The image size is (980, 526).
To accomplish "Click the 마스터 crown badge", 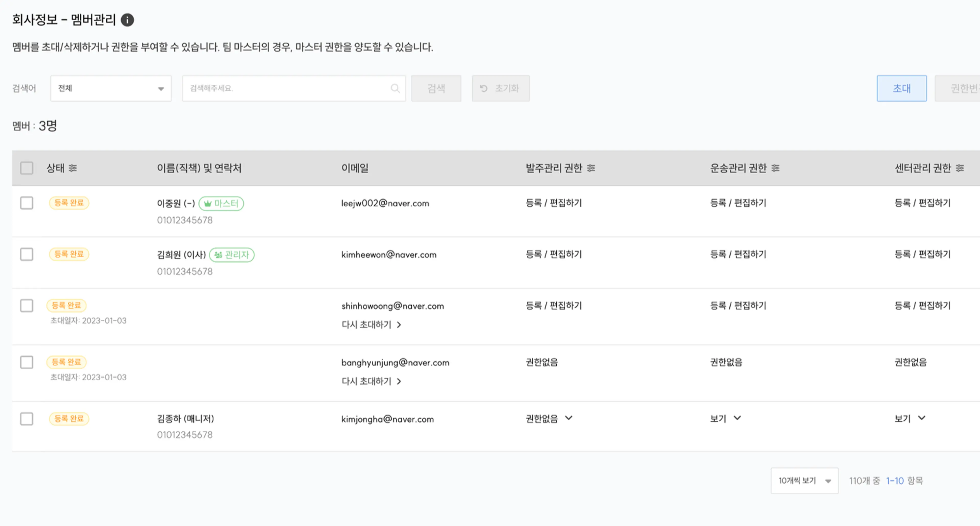I will click(221, 204).
